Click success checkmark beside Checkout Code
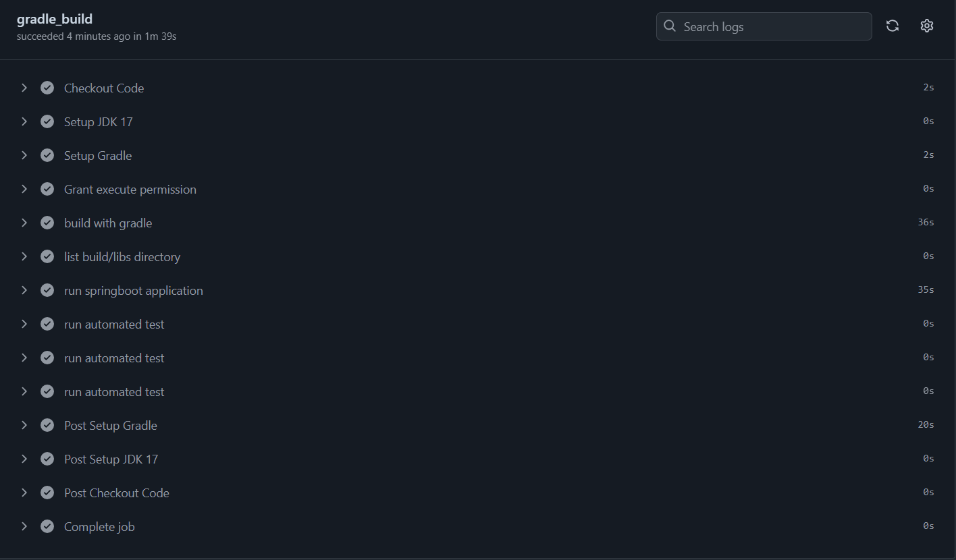Screen dimensions: 956x560 tap(47, 88)
